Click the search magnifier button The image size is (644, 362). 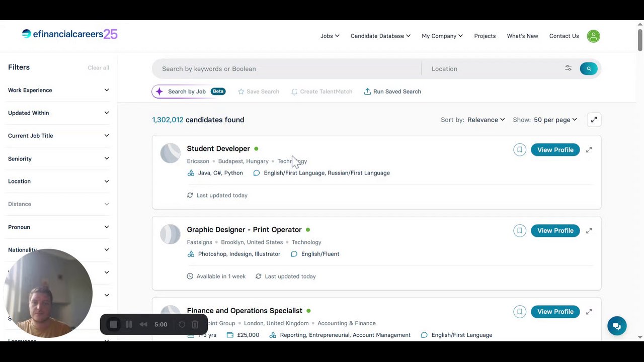coord(589,69)
